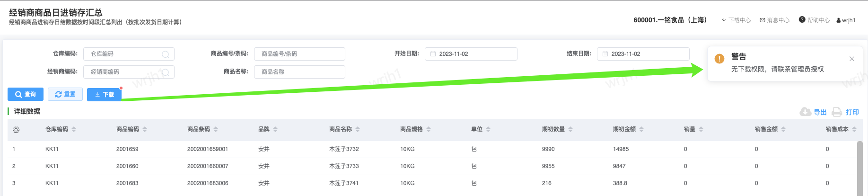Close the 警告 warning notification
Viewport: 868px width, 196px height.
[851, 59]
